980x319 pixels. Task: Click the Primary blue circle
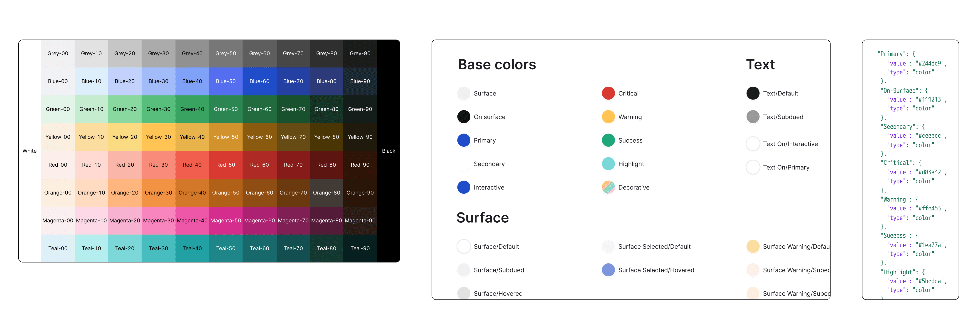click(463, 140)
